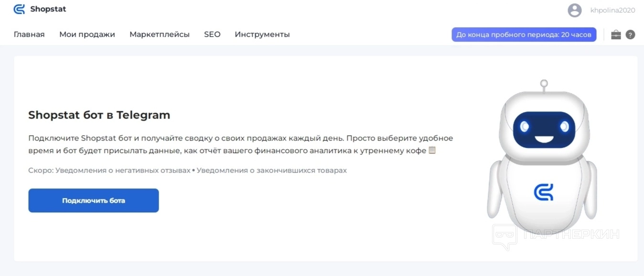Click the Shopstat logo icon in the header
Screen dimensions: 644x276
19,9
